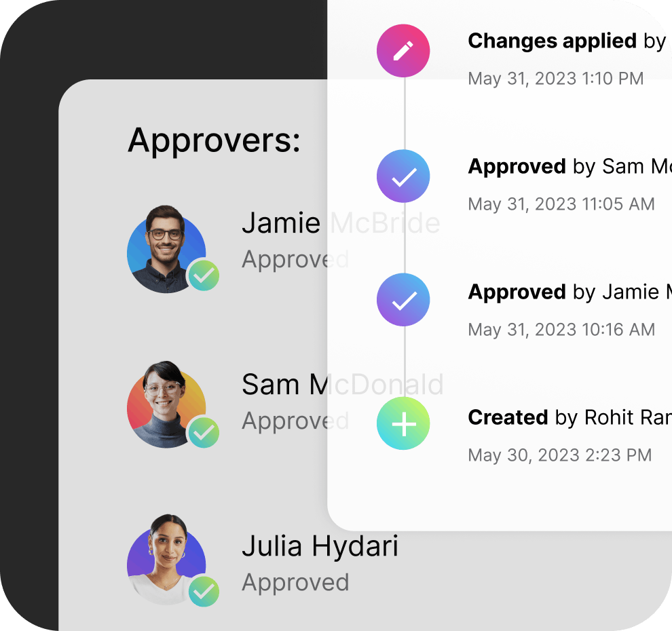
Task: Click the green check badge on Jamie's avatar
Action: [x=204, y=275]
